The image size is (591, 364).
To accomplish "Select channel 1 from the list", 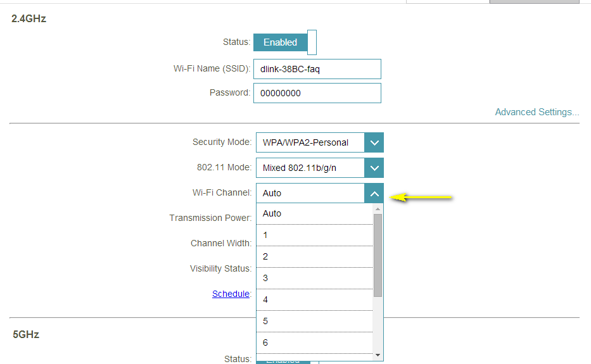I will [314, 235].
